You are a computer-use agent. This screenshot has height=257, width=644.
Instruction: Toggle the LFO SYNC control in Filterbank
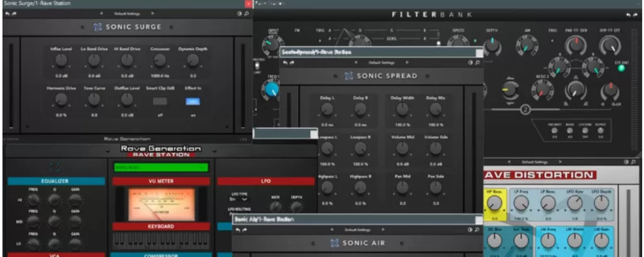click(585, 131)
